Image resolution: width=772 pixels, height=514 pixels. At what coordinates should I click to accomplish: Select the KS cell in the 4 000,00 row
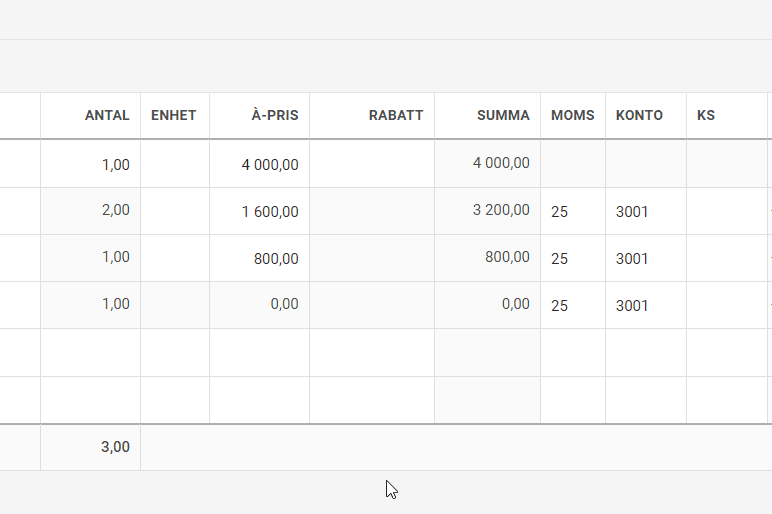[x=726, y=164]
